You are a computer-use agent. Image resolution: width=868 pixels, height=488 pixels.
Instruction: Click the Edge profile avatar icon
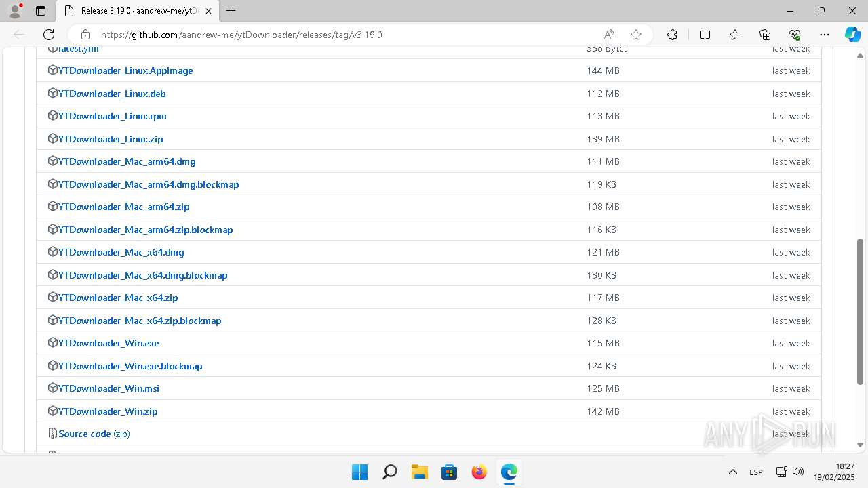click(15, 11)
